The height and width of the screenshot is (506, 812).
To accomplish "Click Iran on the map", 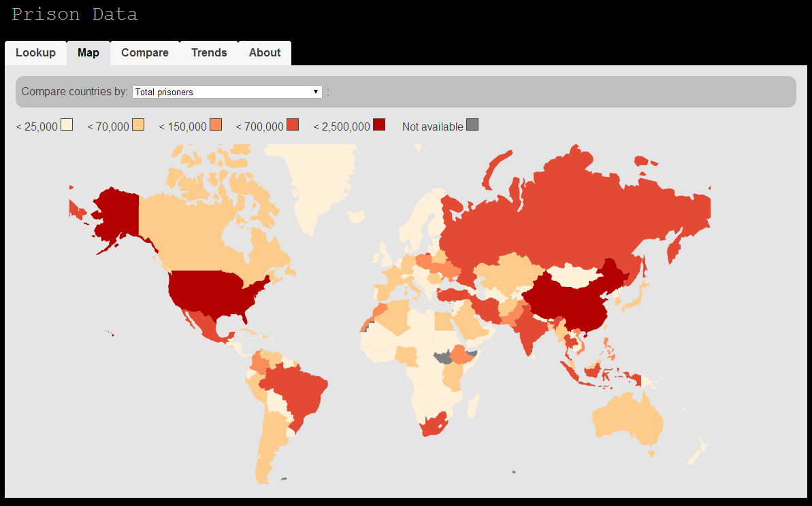I will pos(486,310).
